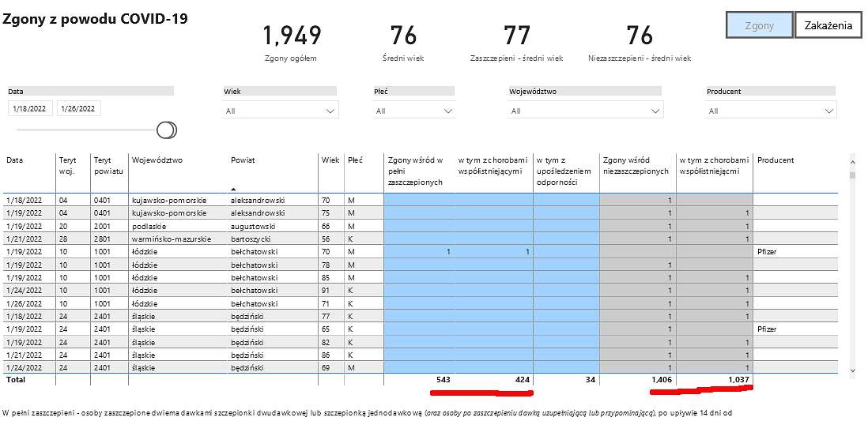Image resolution: width=868 pixels, height=421 pixels.
Task: Sort by Producent column header
Action: click(x=775, y=160)
